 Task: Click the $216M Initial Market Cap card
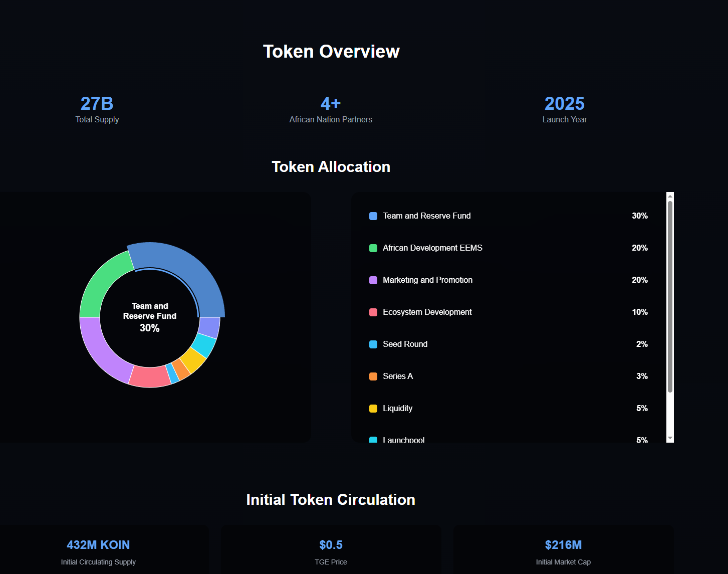pyautogui.click(x=563, y=551)
